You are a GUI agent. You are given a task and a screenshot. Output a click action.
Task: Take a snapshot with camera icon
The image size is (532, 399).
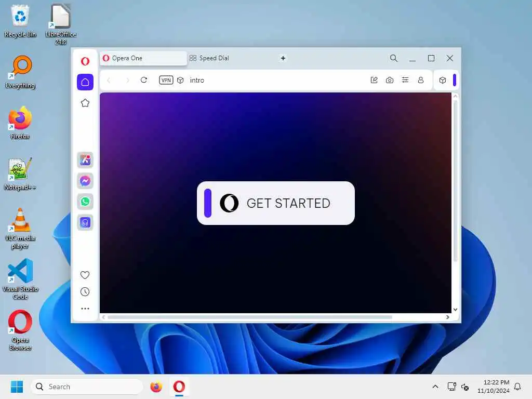pyautogui.click(x=390, y=80)
